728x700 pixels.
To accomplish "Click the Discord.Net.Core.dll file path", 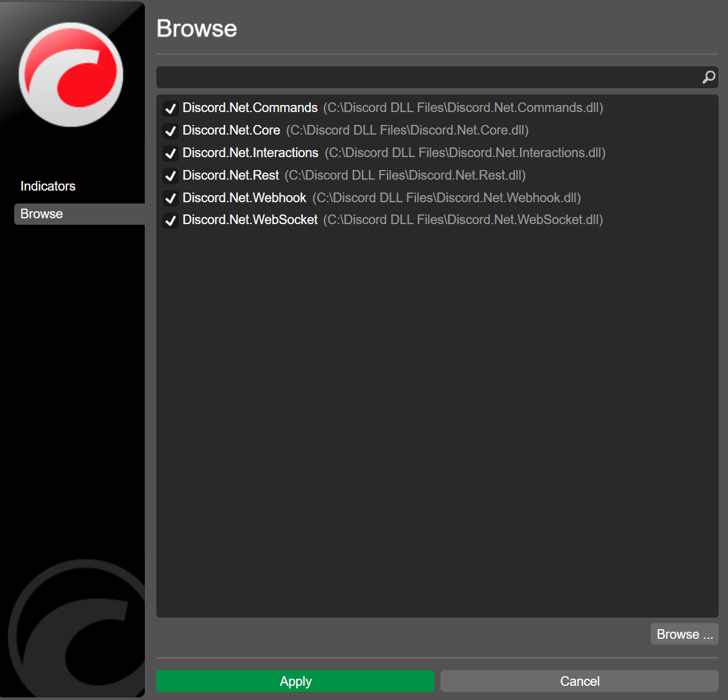I will [407, 130].
